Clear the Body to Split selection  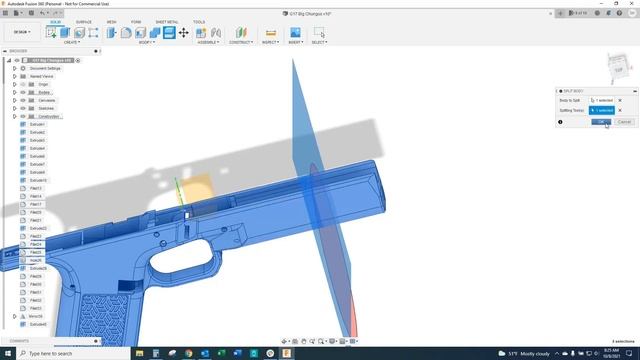[620, 100]
